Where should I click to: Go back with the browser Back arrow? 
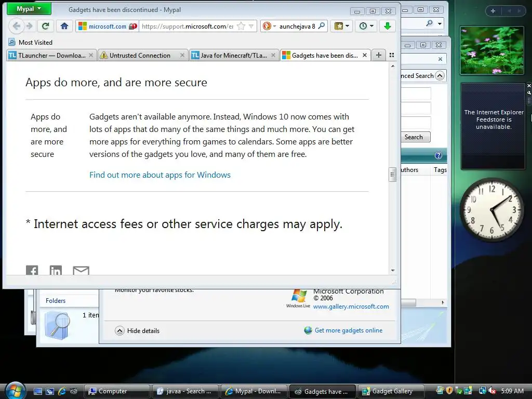tap(16, 26)
